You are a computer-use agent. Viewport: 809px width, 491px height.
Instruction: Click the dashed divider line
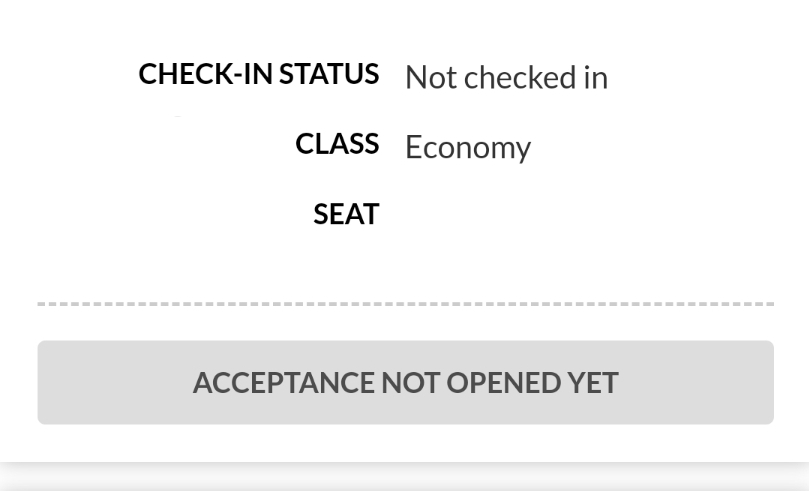(x=406, y=304)
